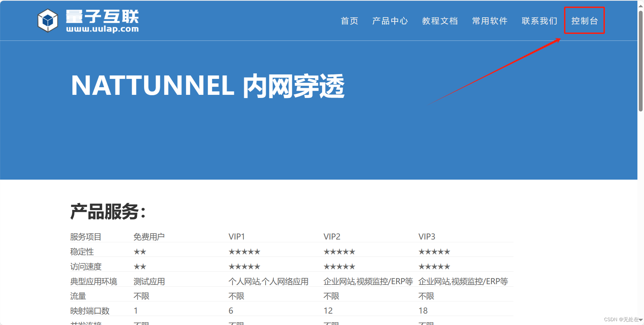Screen dimensions: 644x325
Task: Click the 稳定性 row label
Action: point(82,252)
